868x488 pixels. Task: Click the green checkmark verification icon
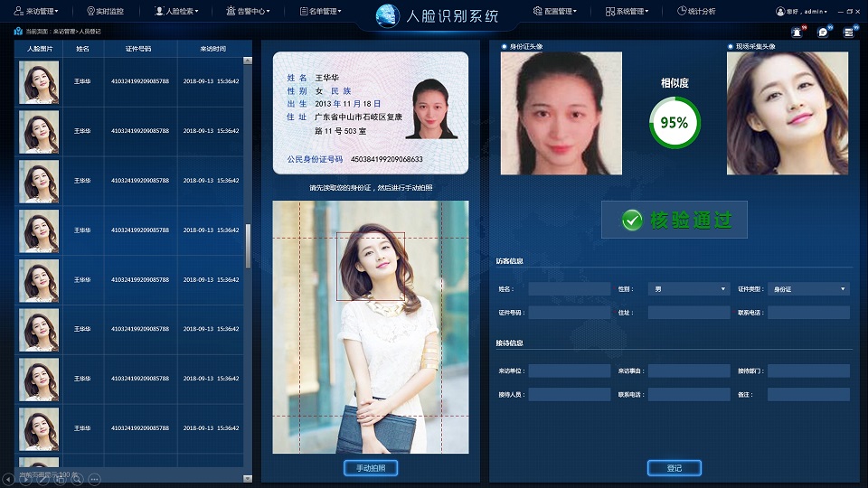tap(632, 220)
